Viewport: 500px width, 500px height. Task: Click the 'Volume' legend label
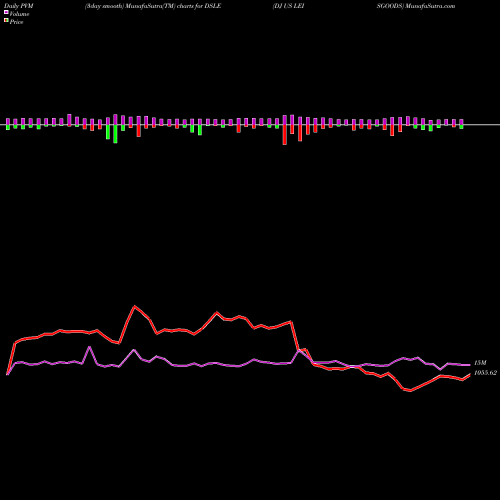19,14
